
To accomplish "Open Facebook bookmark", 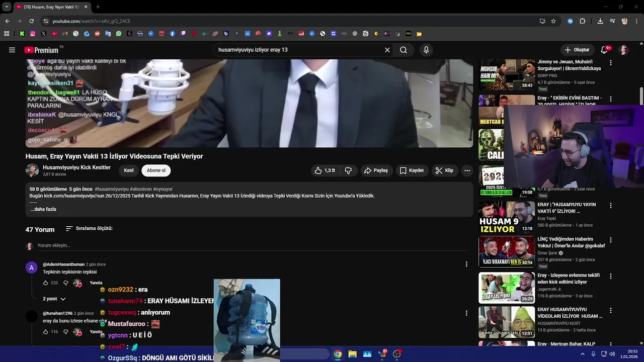I will [173, 34].
